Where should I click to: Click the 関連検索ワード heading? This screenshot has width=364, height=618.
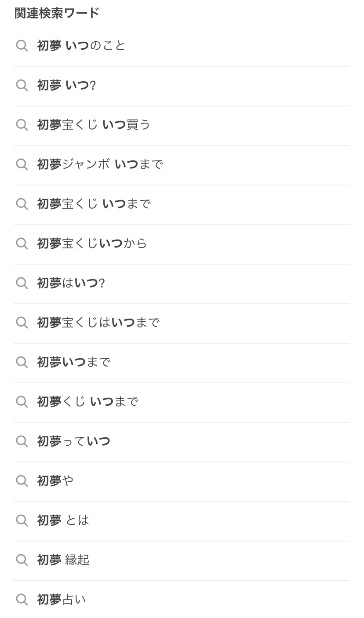(x=57, y=13)
